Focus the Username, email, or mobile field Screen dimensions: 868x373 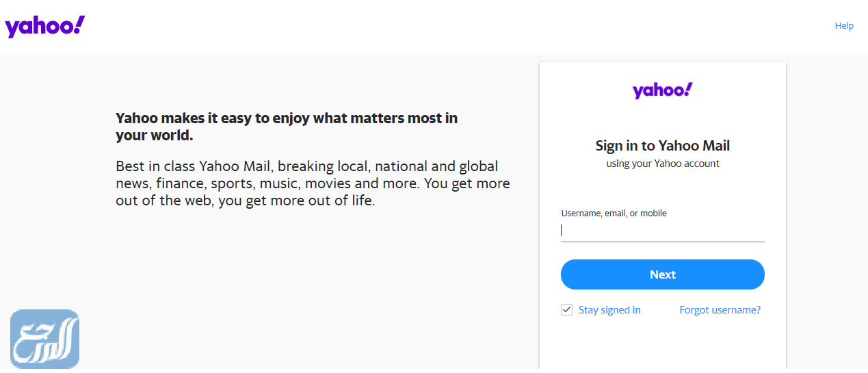pos(662,231)
